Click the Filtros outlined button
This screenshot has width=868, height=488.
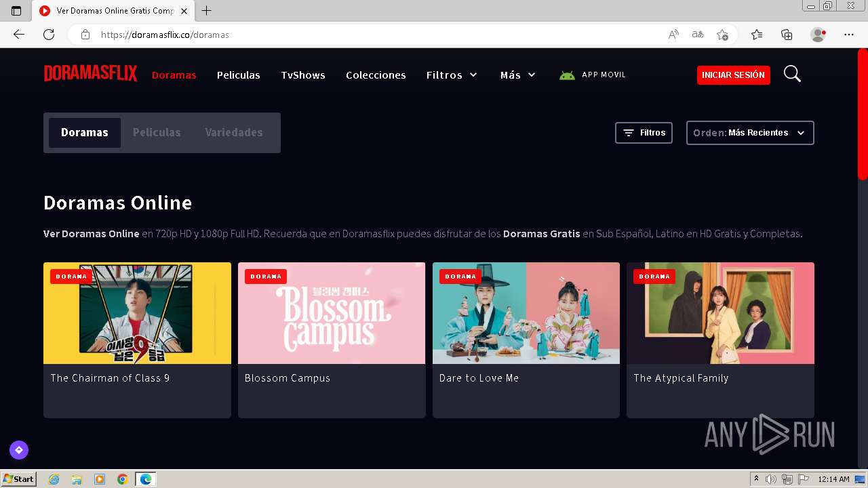pyautogui.click(x=644, y=133)
